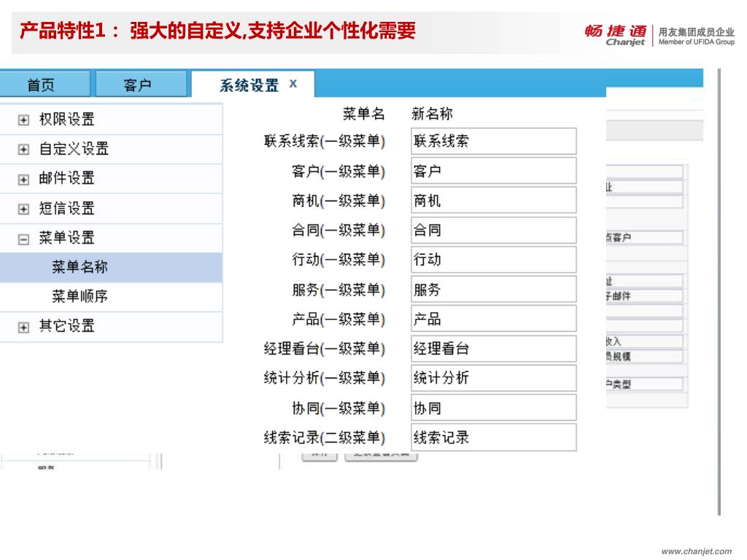Click the 服务(一级菜单) label
This screenshot has height=560, width=747.
pyautogui.click(x=338, y=289)
